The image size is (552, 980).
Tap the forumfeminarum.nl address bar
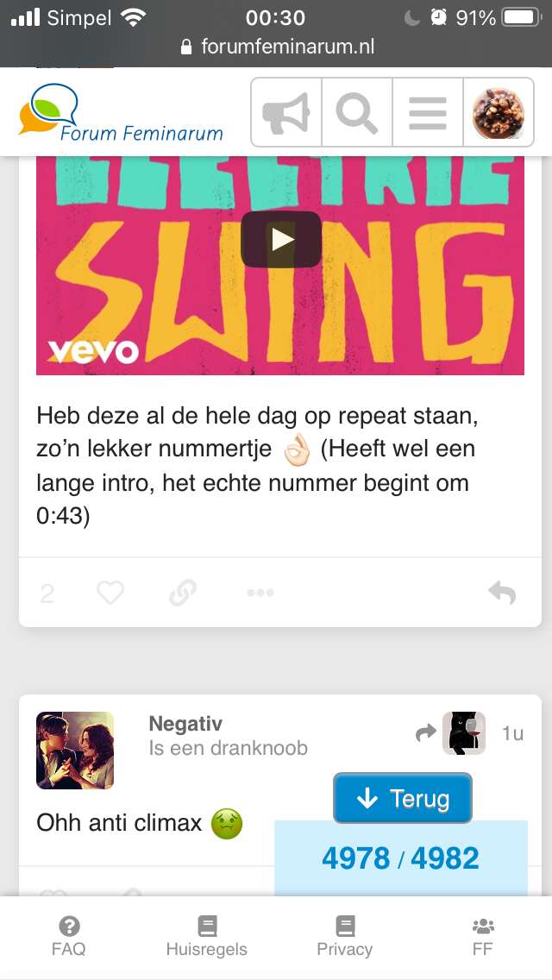(276, 47)
